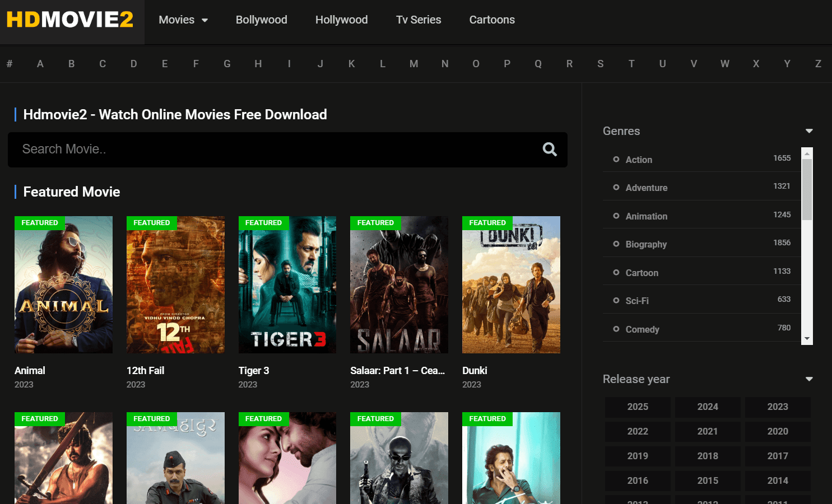Choose release year 2023

point(778,407)
